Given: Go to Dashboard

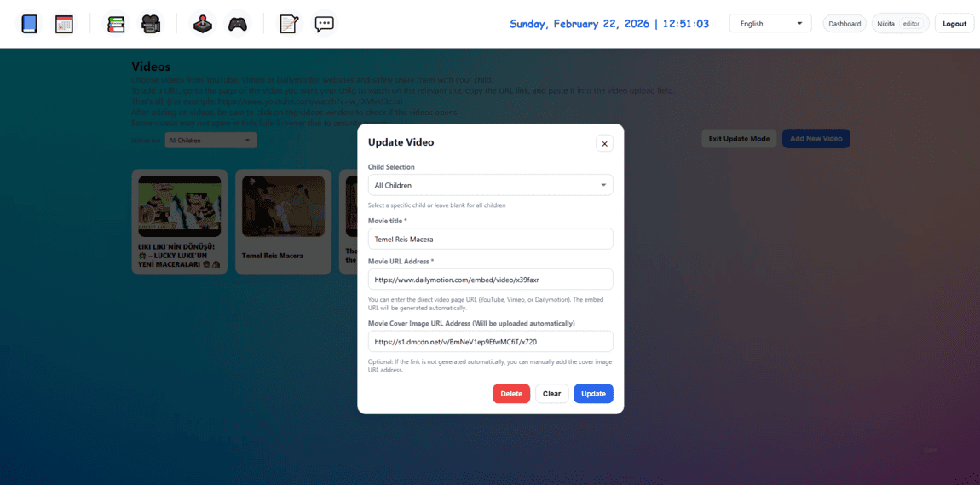Looking at the screenshot, I should click(845, 24).
